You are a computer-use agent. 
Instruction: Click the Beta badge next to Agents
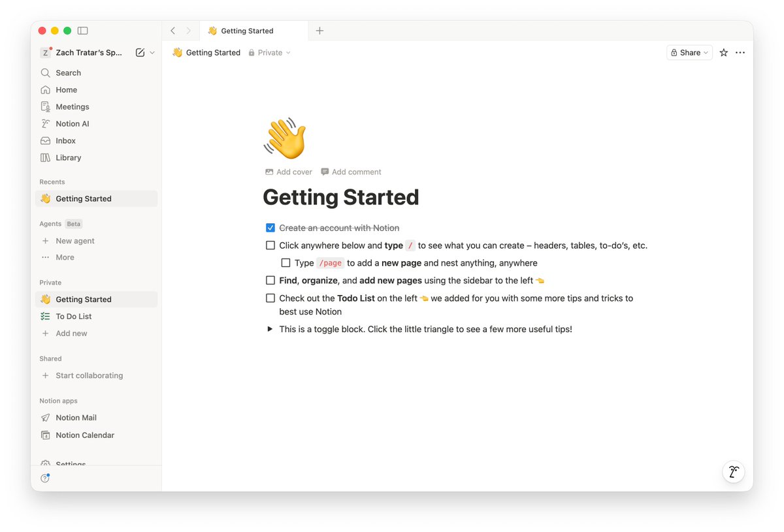[x=74, y=224]
